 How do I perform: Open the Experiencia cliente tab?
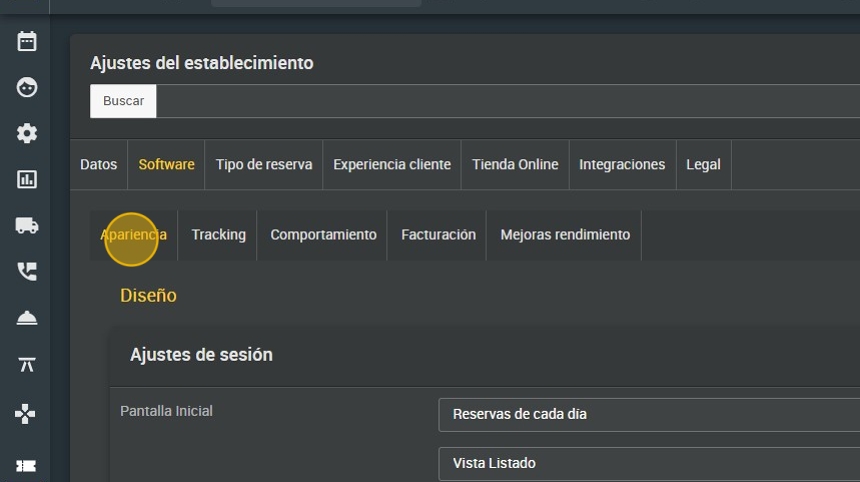coord(392,165)
